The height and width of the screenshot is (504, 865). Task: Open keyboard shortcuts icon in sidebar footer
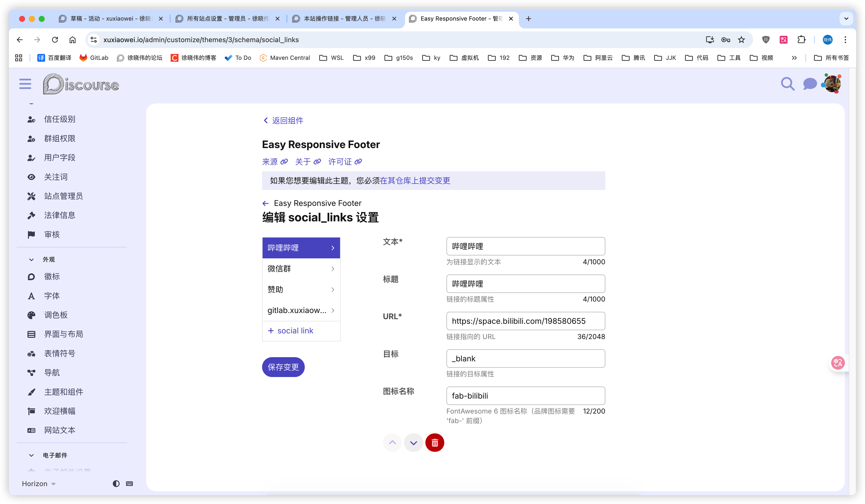129,483
